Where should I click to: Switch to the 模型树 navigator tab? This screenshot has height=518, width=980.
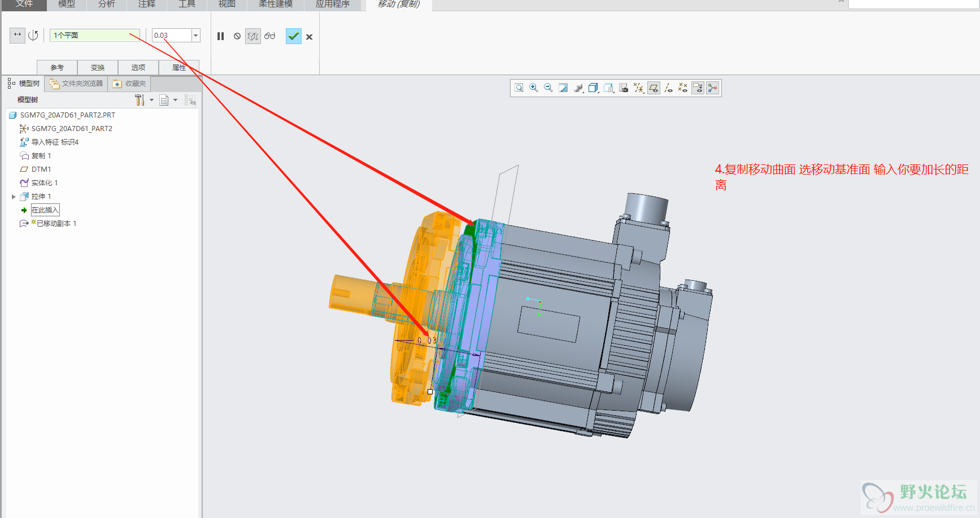point(24,84)
